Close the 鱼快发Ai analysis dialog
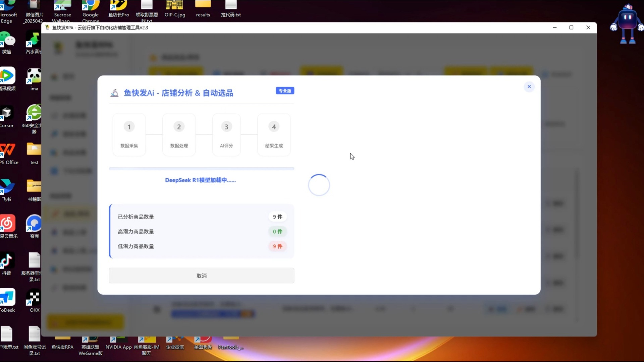Image resolution: width=644 pixels, height=362 pixels. [529, 87]
